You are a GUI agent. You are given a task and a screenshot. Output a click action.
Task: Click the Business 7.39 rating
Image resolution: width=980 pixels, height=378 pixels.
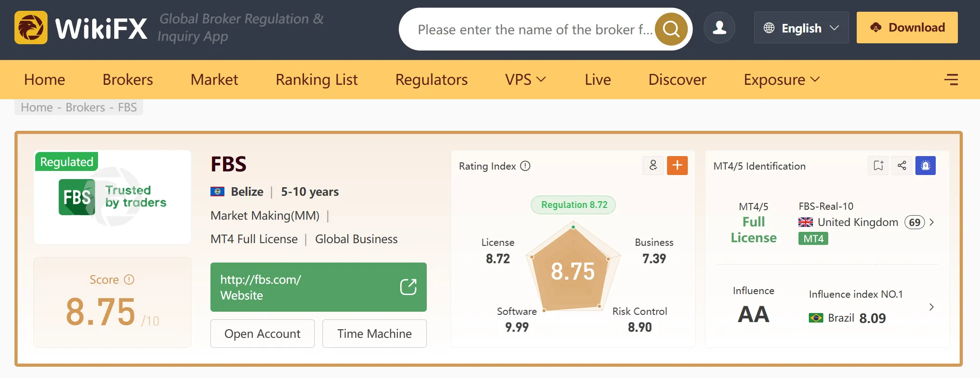pyautogui.click(x=654, y=251)
